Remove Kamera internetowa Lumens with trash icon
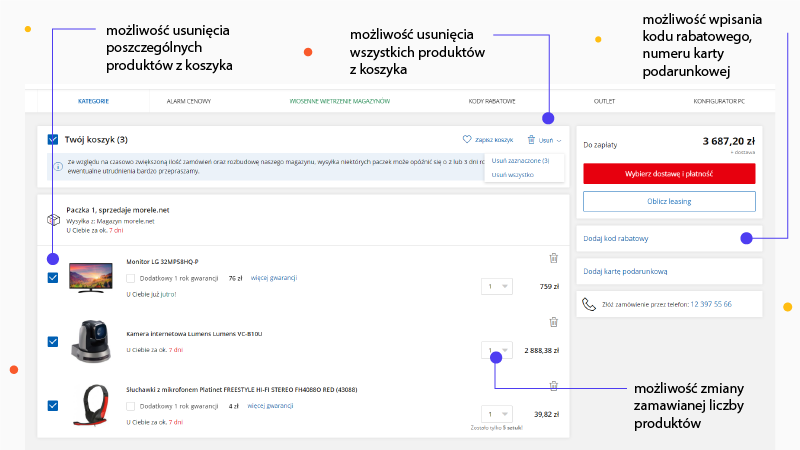Viewport: 800px width, 450px height. [553, 322]
